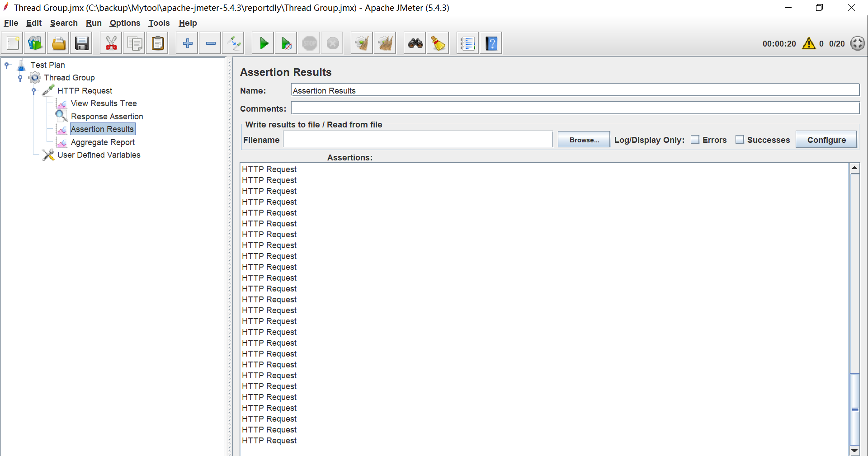This screenshot has width=868, height=456.
Task: Open the Templates icon in toolbar
Action: coord(35,43)
